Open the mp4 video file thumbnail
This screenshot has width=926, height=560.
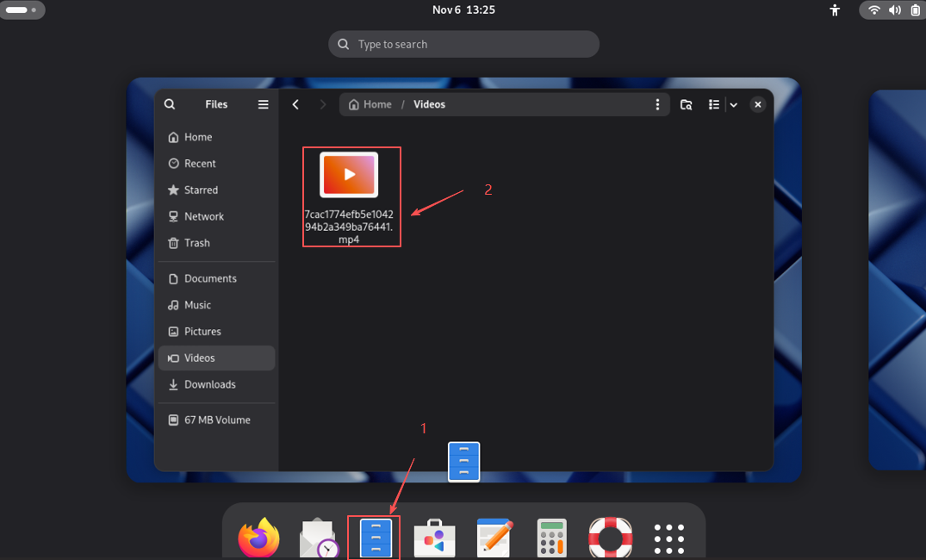[x=349, y=175]
